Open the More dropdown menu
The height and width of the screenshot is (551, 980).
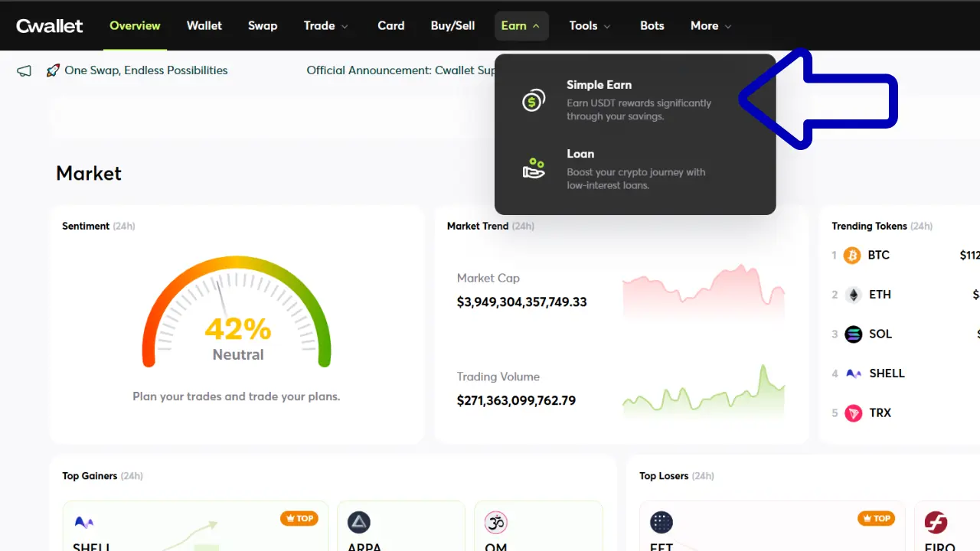[x=710, y=26]
